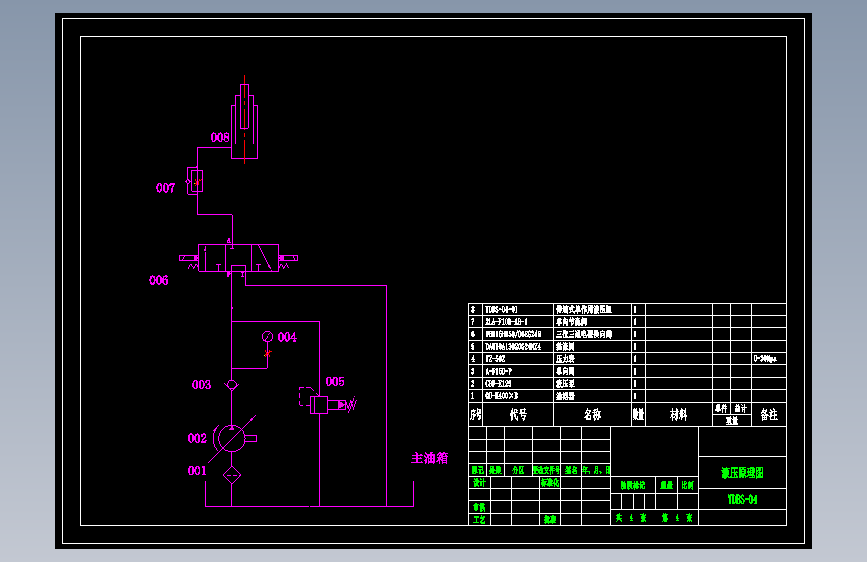Click the '005' label text
The image size is (867, 562).
tap(335, 382)
